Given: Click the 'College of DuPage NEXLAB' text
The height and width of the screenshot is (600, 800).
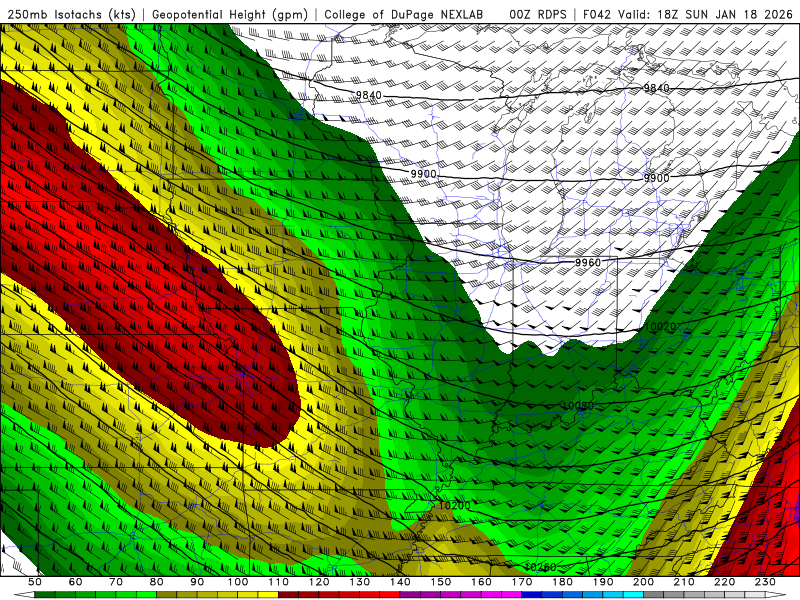Looking at the screenshot, I should (404, 14).
